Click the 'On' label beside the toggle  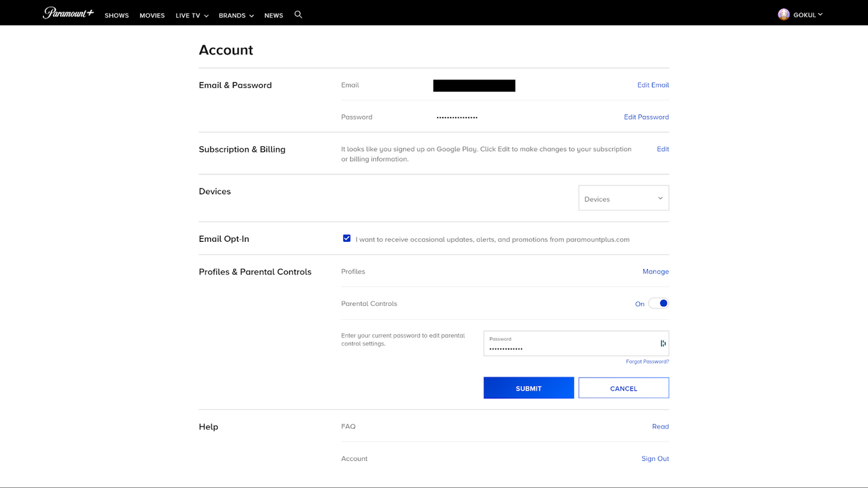pos(640,304)
